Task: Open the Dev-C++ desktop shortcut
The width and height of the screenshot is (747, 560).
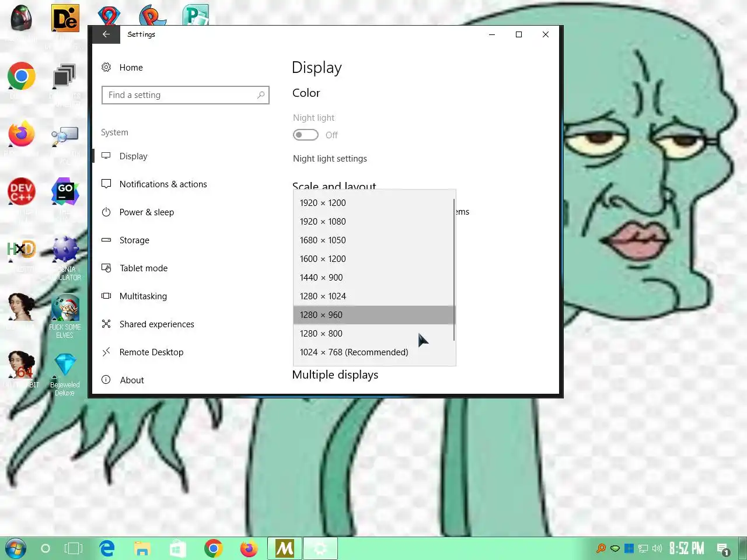Action: pyautogui.click(x=22, y=192)
